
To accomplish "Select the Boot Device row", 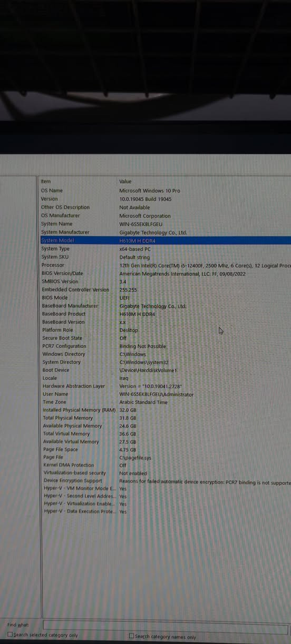I will click(165, 370).
